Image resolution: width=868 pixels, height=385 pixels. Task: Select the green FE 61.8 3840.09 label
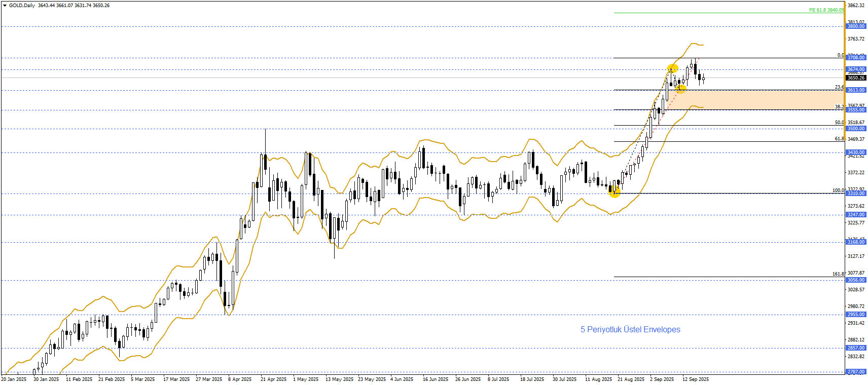[x=826, y=10]
